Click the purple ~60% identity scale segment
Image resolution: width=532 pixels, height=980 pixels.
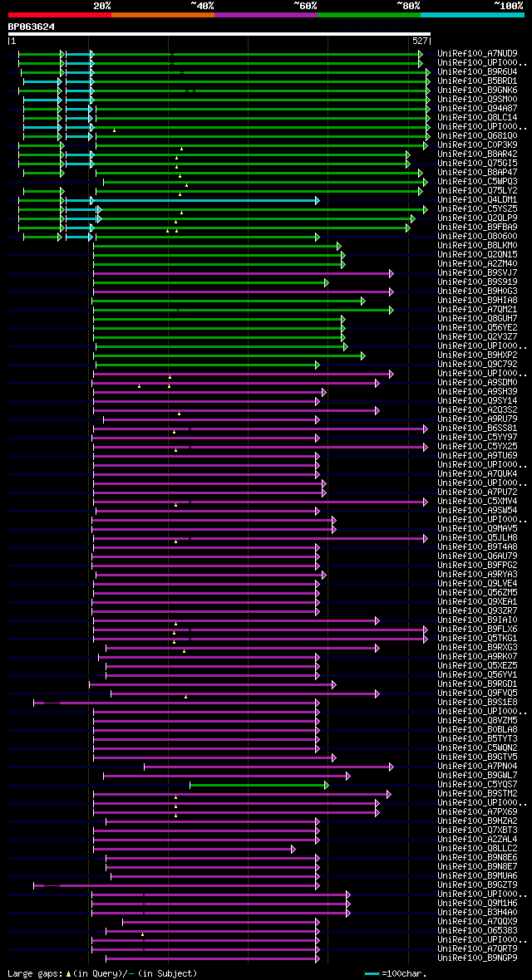click(266, 14)
